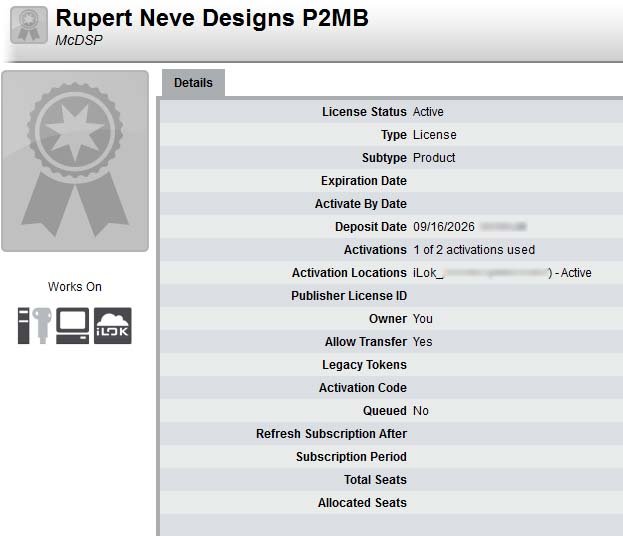Click the Legacy Tokens label
The image size is (623, 536).
(x=364, y=365)
